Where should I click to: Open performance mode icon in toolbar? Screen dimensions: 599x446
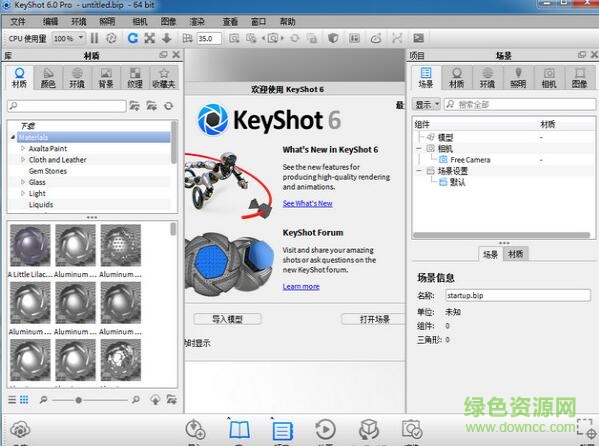(x=111, y=38)
